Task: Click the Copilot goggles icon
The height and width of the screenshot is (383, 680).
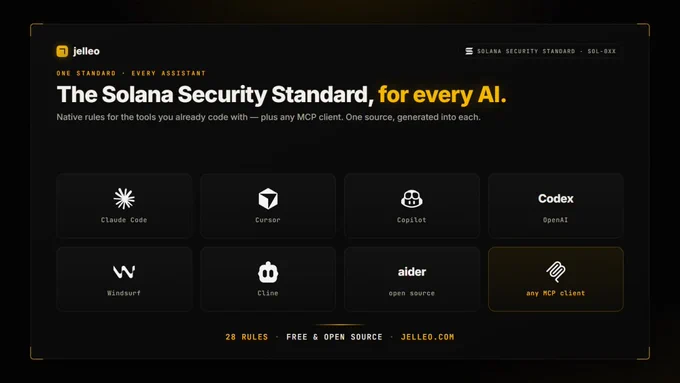Action: pos(412,199)
